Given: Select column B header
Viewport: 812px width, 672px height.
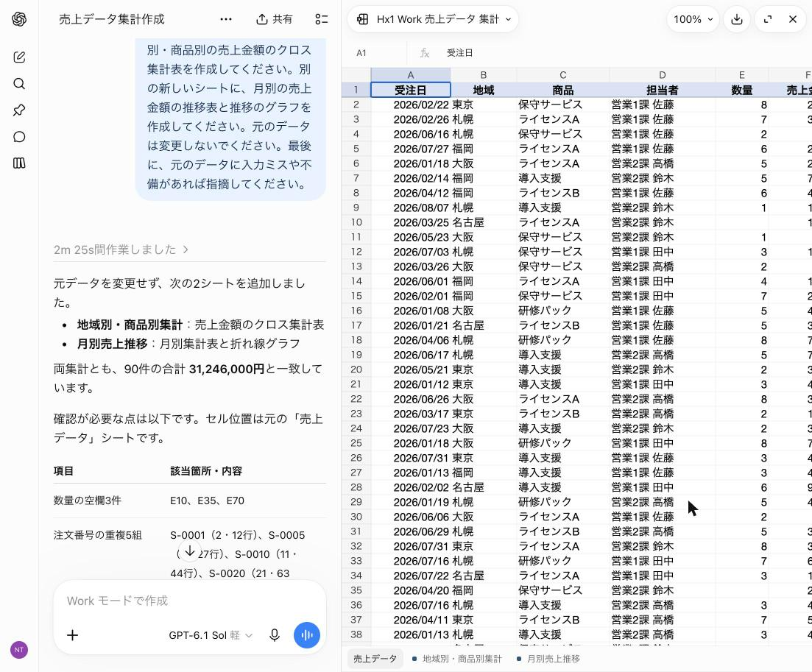Looking at the screenshot, I should [483, 75].
